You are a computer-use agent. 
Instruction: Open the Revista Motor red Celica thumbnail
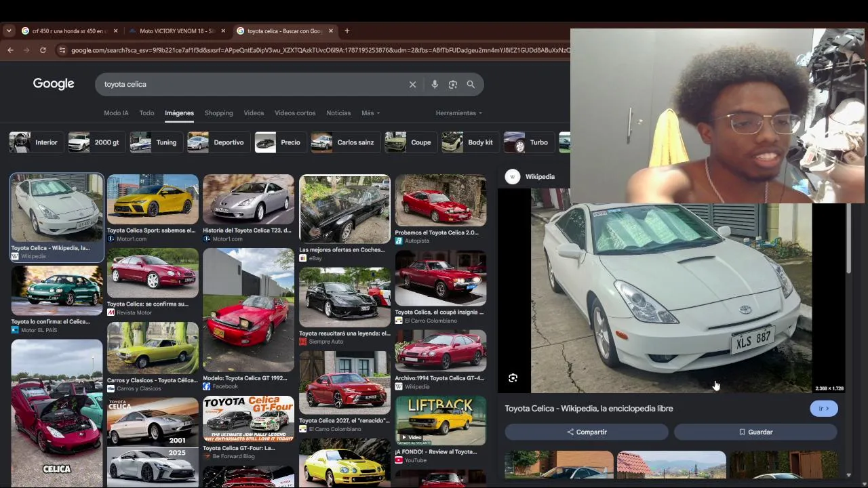pyautogui.click(x=153, y=273)
